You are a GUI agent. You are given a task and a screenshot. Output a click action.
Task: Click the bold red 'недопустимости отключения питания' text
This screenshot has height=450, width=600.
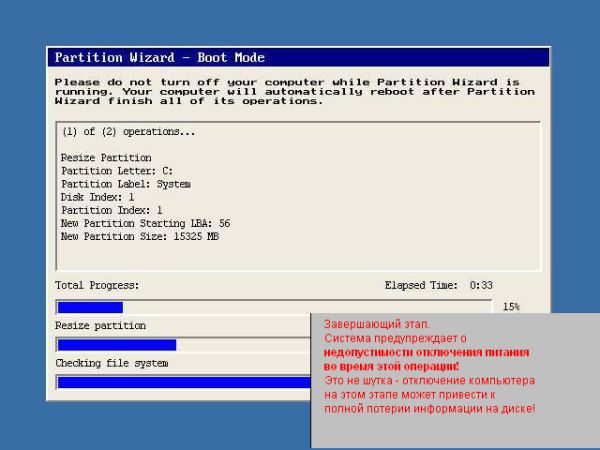pyautogui.click(x=426, y=352)
